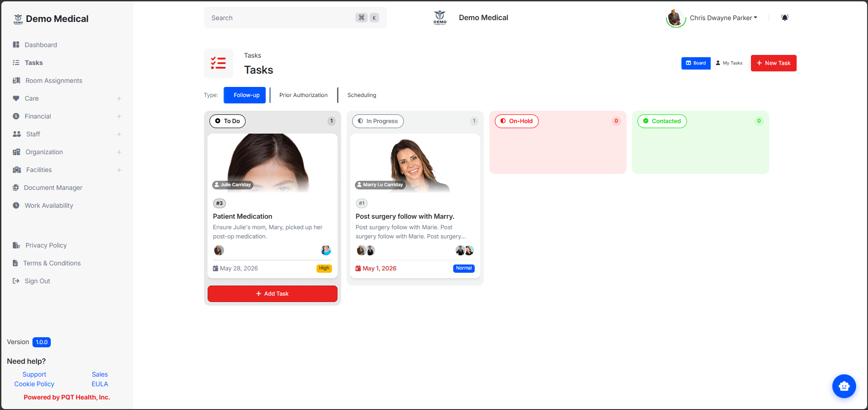Screen dimensions: 868x410
Task: Click the Add Task button in To Do
Action: (x=273, y=294)
